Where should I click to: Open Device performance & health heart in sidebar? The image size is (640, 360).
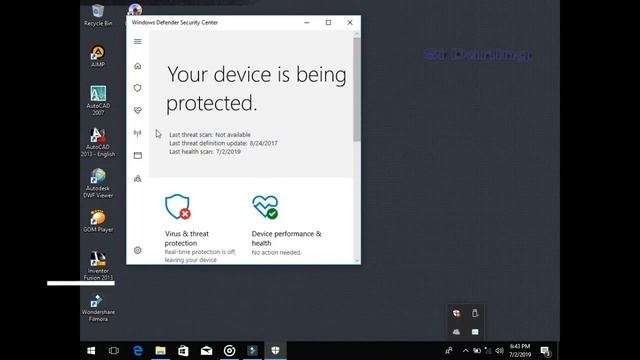[x=138, y=110]
